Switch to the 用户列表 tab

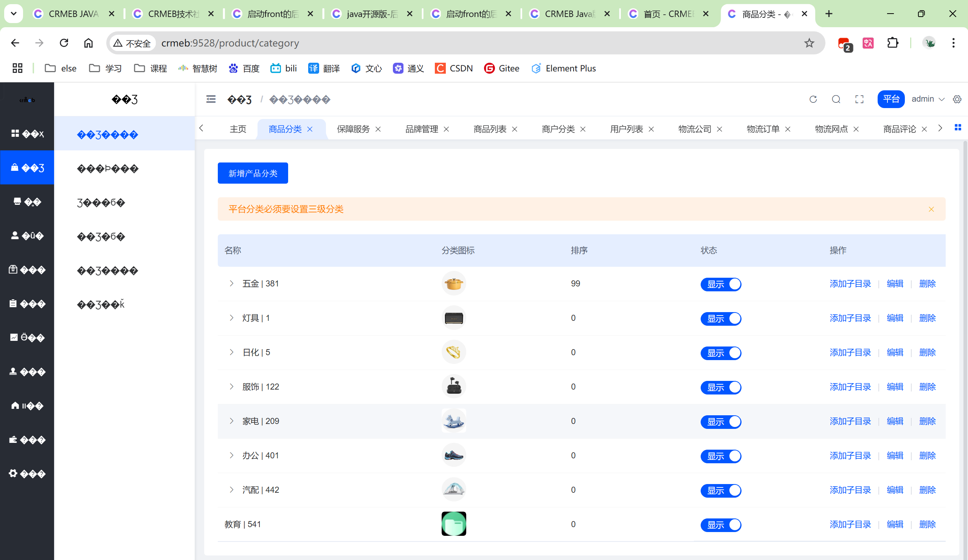[627, 129]
